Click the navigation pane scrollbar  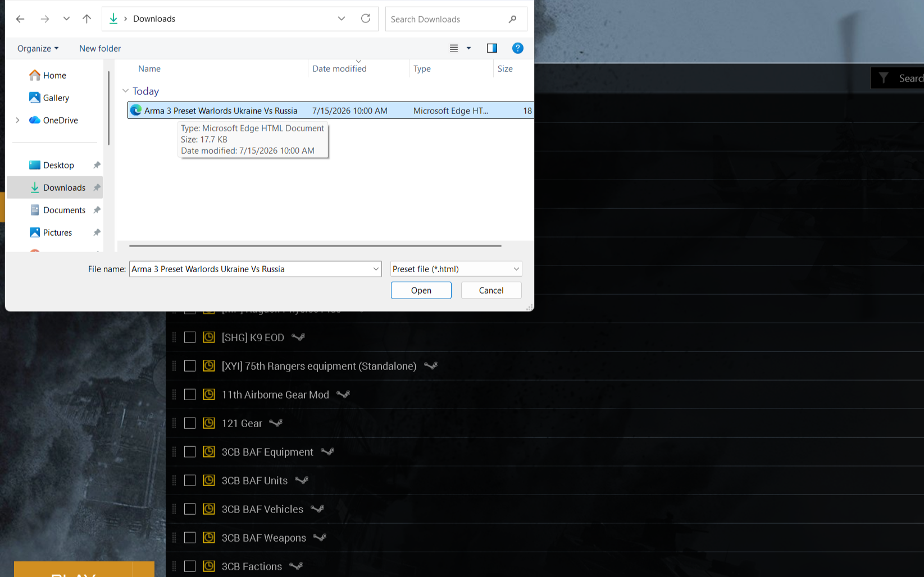[x=108, y=107]
